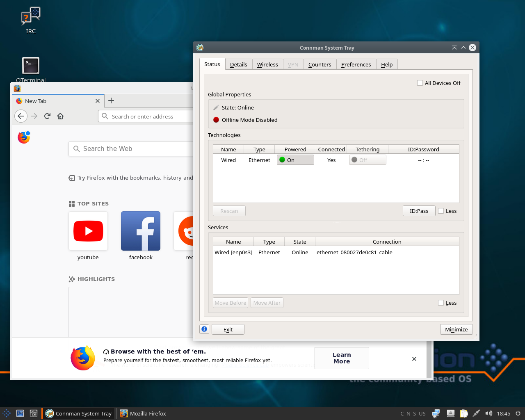Image resolution: width=525 pixels, height=420 pixels.
Task: Enable All Devices Off checkbox
Action: 420,83
